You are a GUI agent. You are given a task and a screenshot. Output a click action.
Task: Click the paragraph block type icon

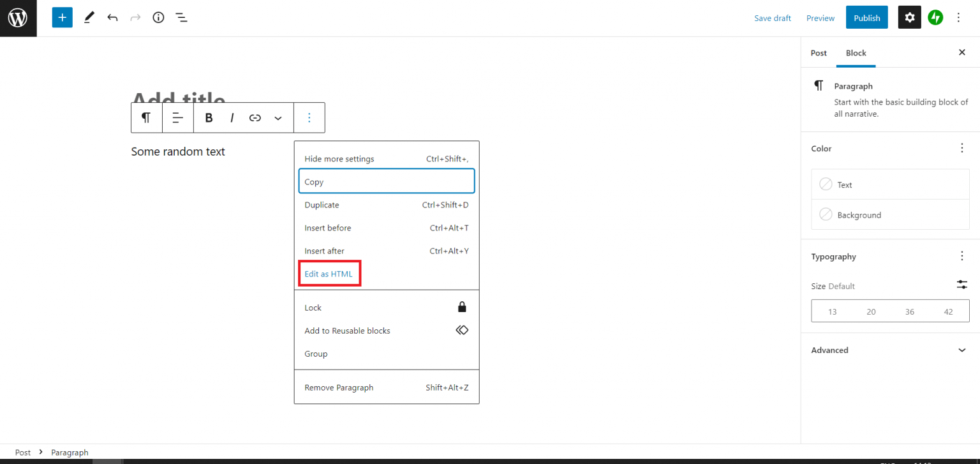click(146, 118)
